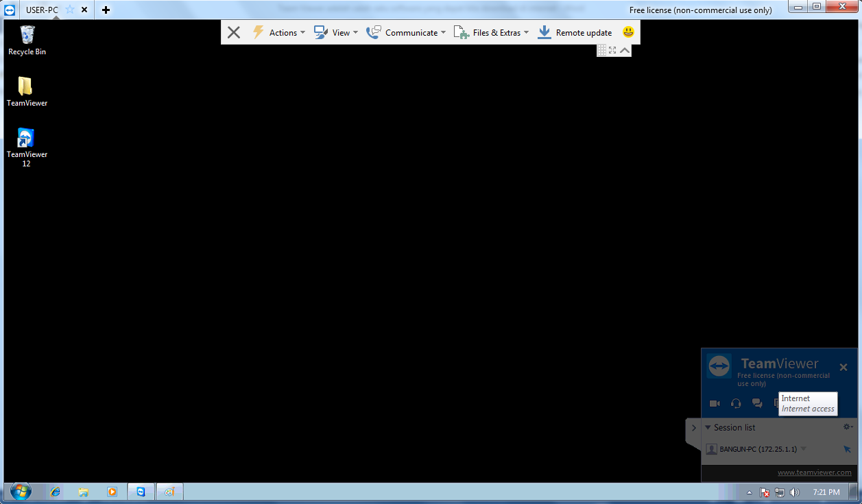This screenshot has height=504, width=862.
Task: Click the TeamViewer logo in the title bar
Action: [10, 10]
